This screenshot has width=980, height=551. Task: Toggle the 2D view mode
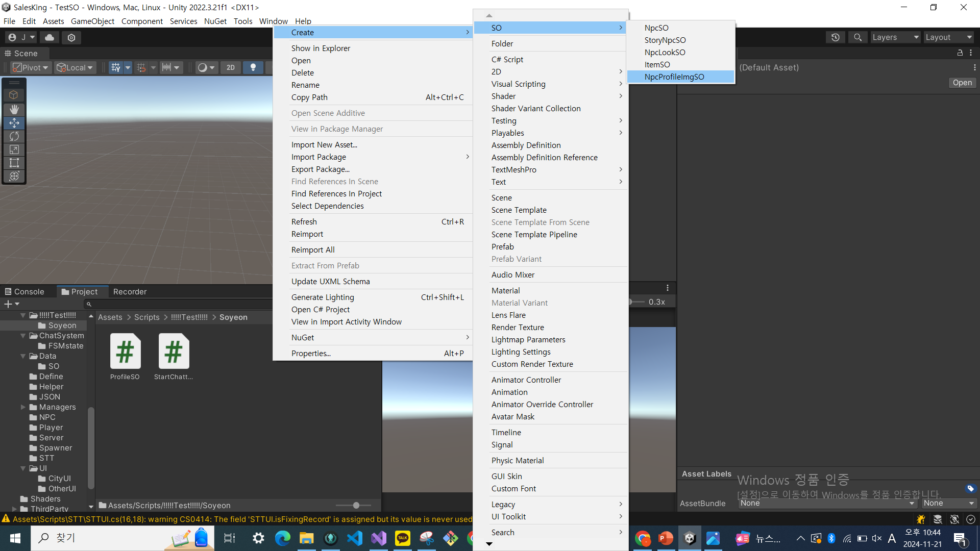click(231, 67)
